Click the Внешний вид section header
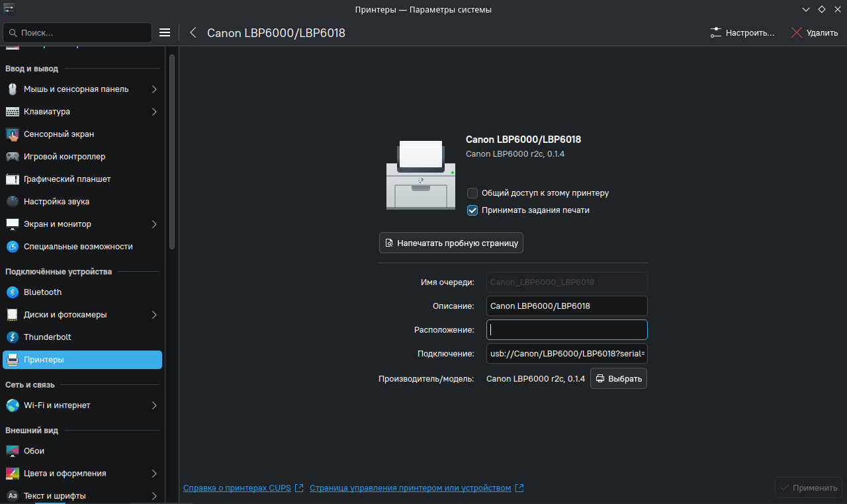 [x=32, y=431]
